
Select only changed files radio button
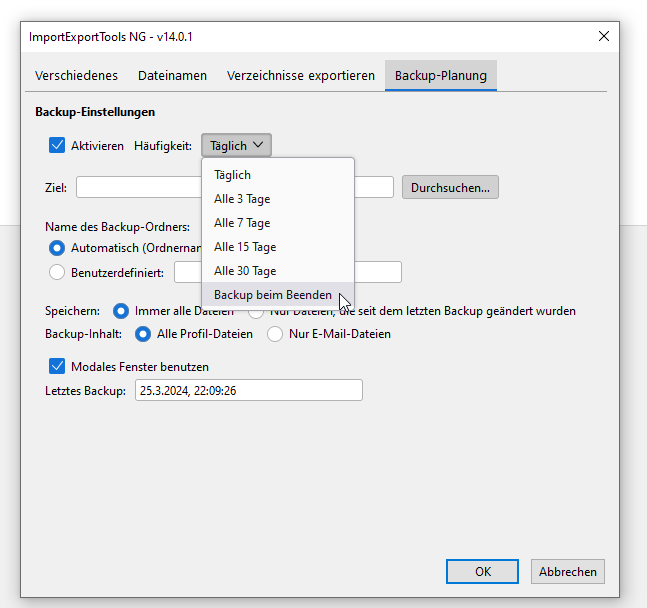click(256, 314)
